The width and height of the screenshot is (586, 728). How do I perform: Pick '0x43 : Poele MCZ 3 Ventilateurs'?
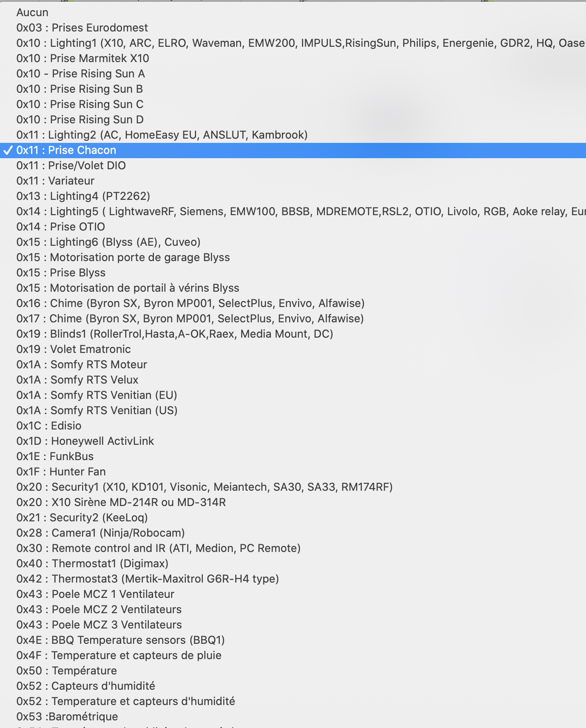click(293, 625)
